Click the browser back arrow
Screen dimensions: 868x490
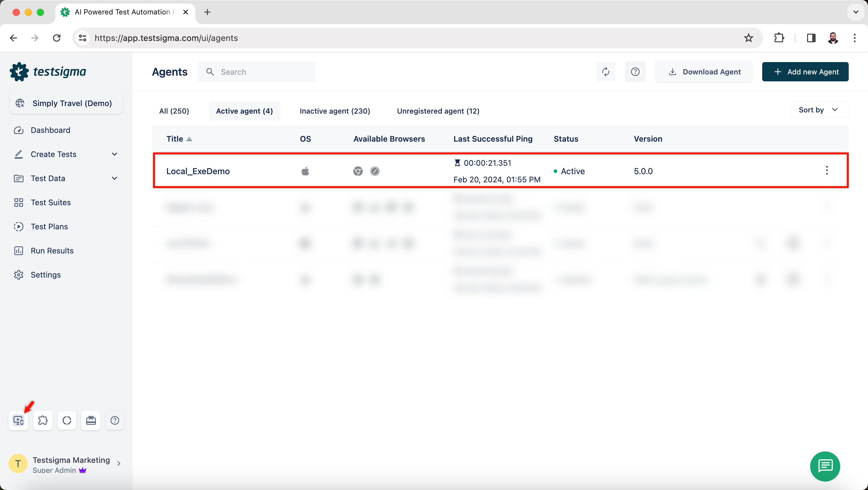point(14,38)
